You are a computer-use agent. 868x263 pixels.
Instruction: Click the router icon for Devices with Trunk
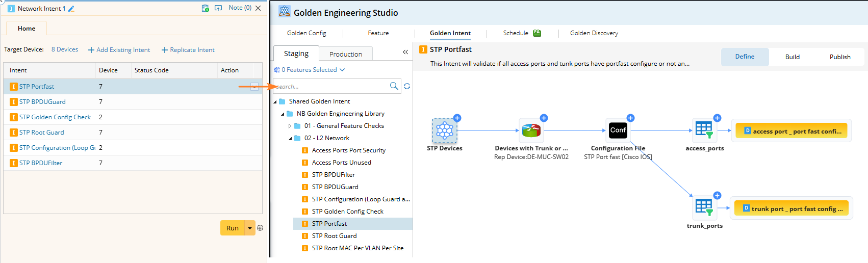coord(531,130)
